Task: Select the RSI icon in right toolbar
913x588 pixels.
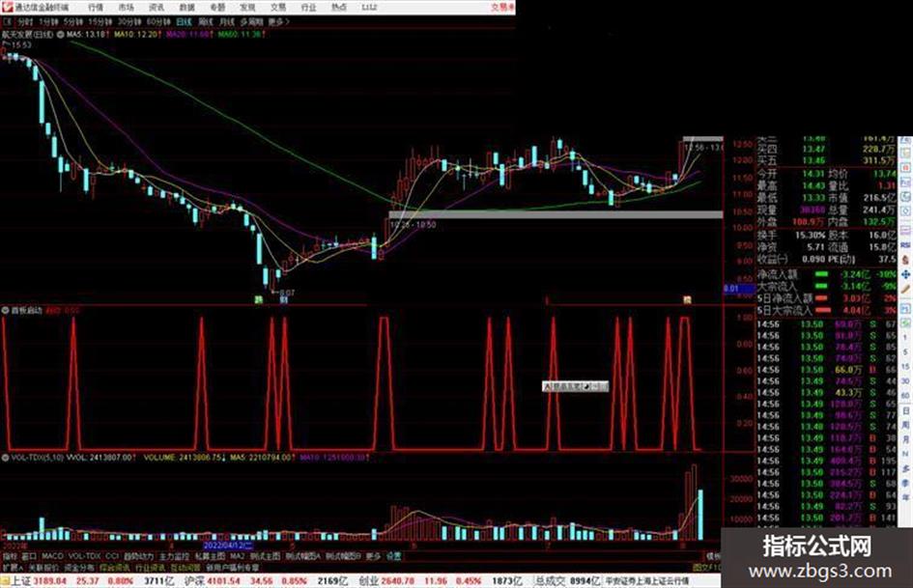Action: tap(905, 245)
